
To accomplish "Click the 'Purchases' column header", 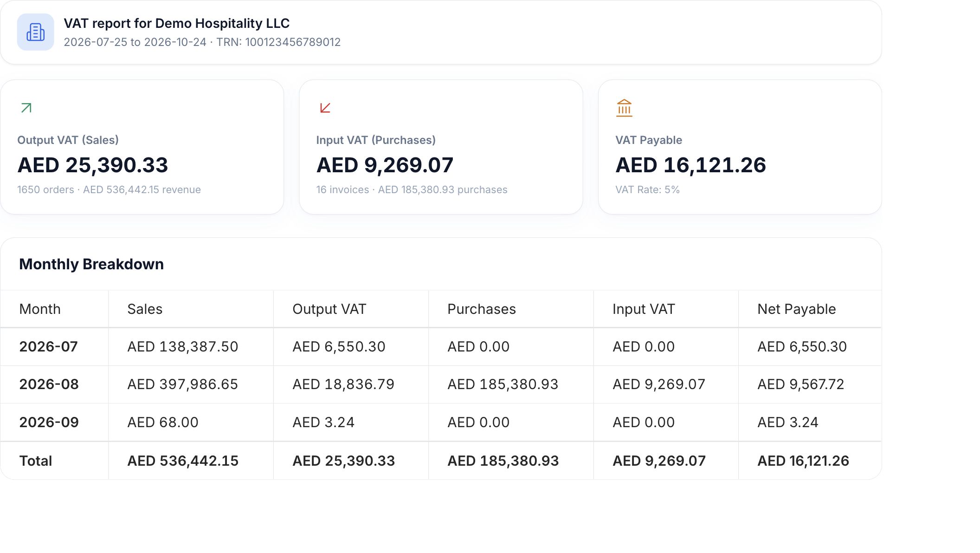I will click(482, 309).
